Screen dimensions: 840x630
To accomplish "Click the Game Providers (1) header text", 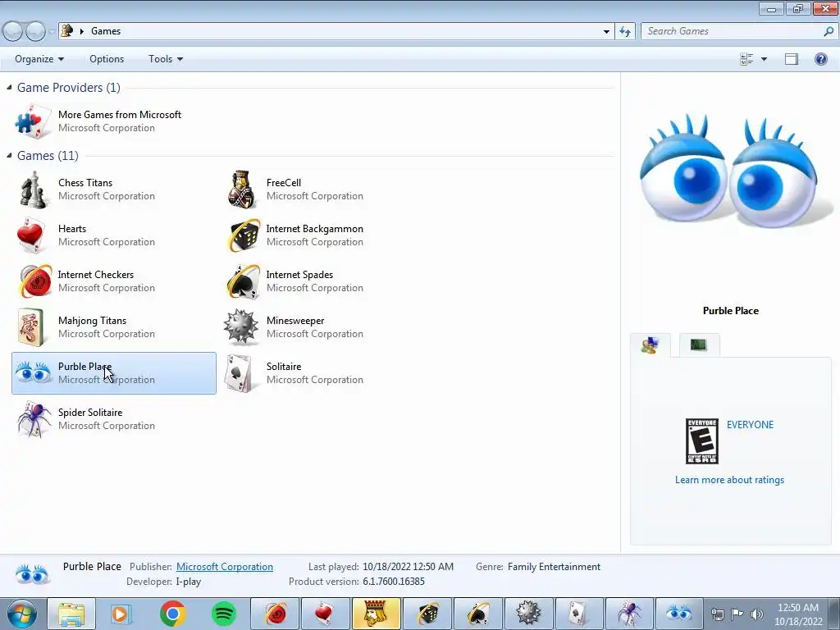I will 69,87.
